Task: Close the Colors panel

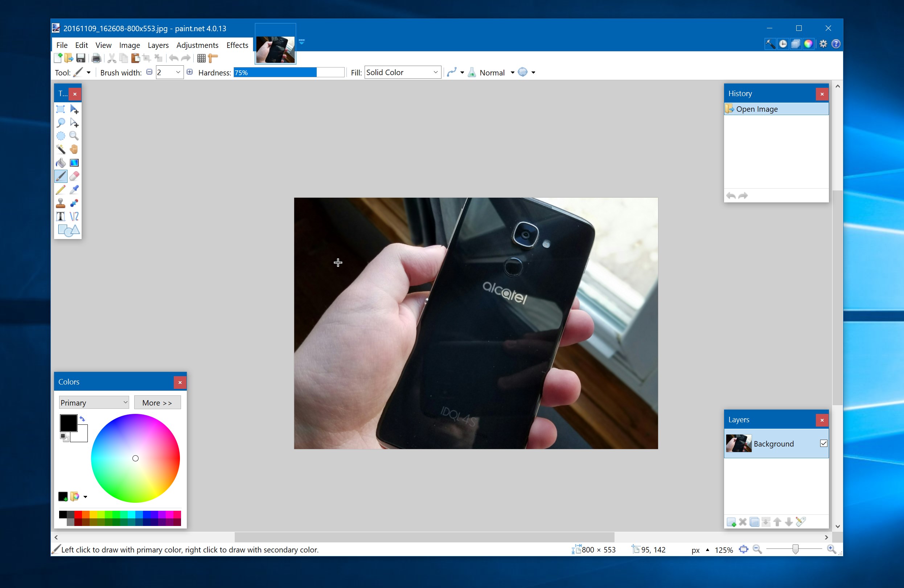Action: [180, 382]
